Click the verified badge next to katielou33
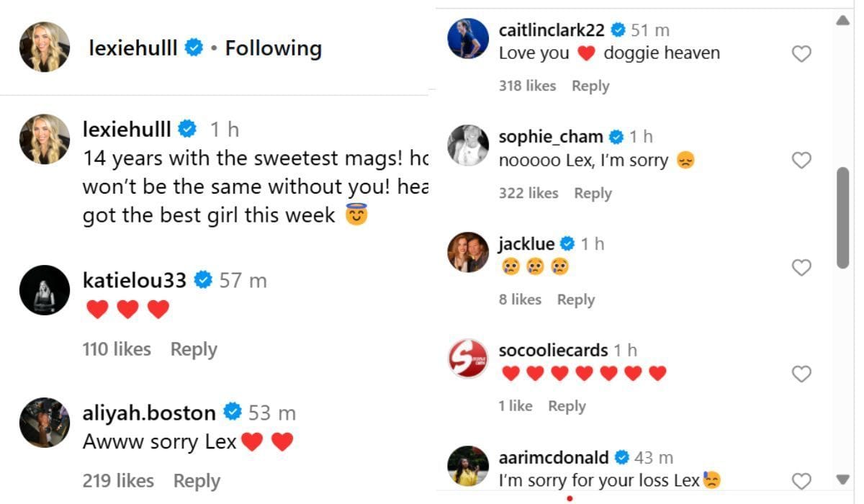Viewport: 864px width, 504px height. [x=204, y=280]
